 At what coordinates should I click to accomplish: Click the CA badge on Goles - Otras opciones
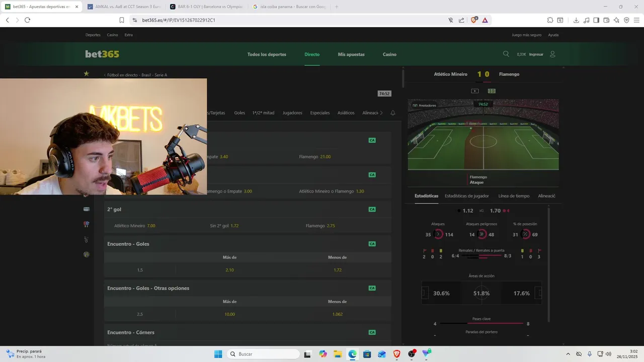pos(372,288)
